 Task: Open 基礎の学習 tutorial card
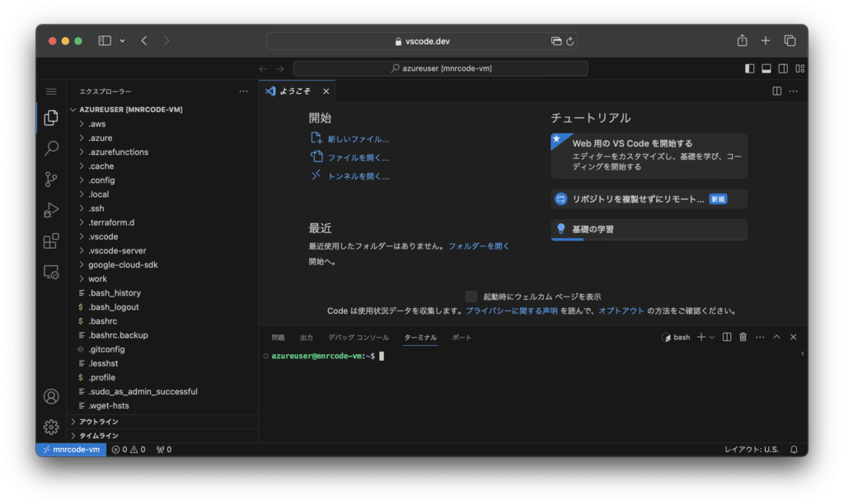coord(649,229)
